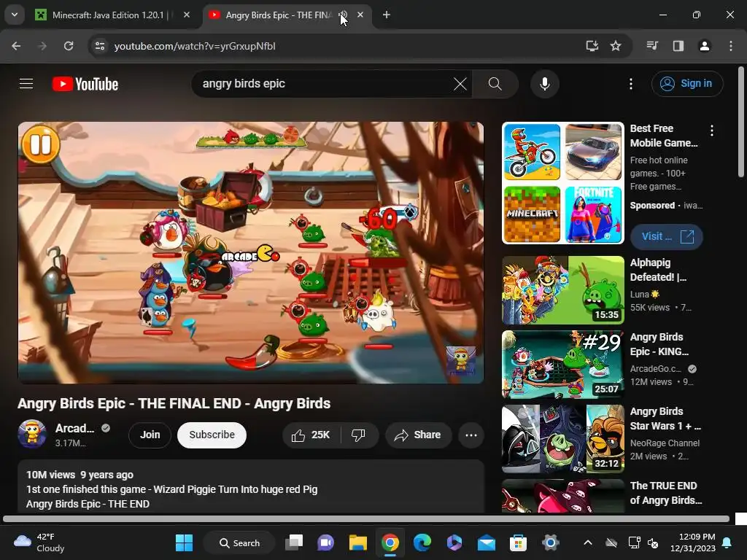
Task: Open the Angry Birds Epic - KING video title
Action: 659,344
